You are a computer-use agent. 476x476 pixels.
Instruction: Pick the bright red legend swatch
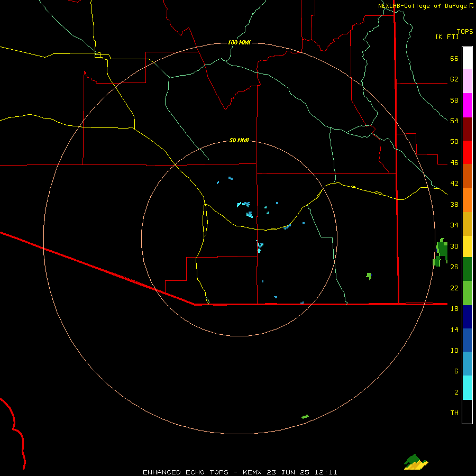point(467,152)
